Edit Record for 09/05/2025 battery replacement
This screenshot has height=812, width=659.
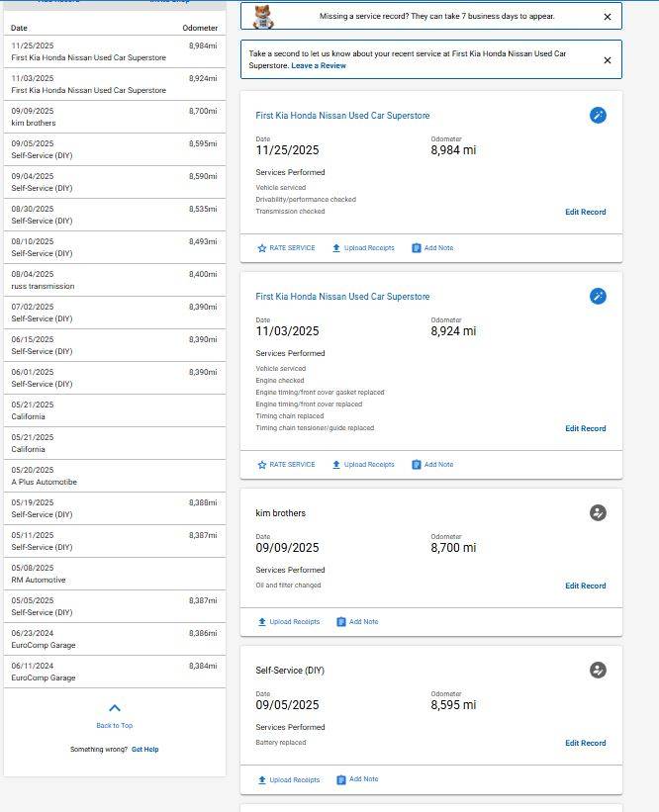pyautogui.click(x=585, y=743)
